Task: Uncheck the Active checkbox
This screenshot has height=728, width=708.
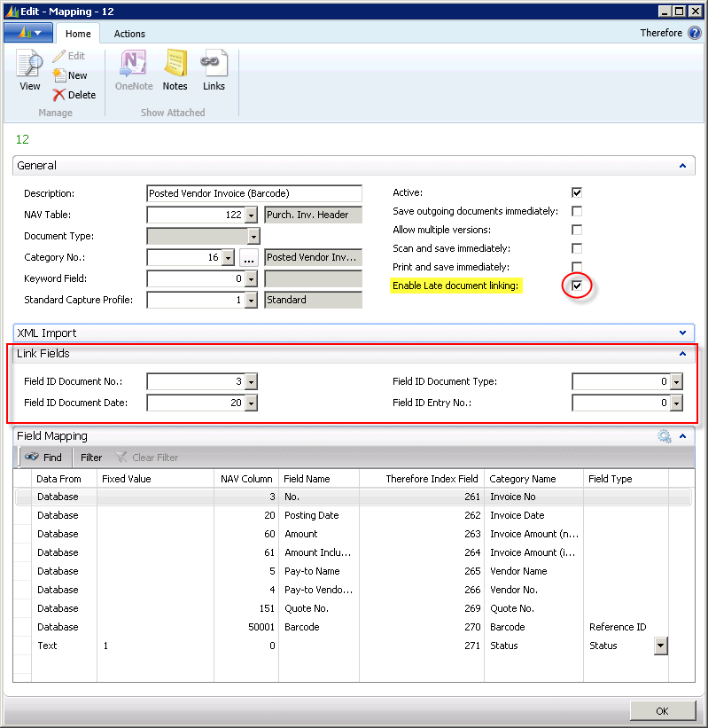Action: click(x=577, y=192)
